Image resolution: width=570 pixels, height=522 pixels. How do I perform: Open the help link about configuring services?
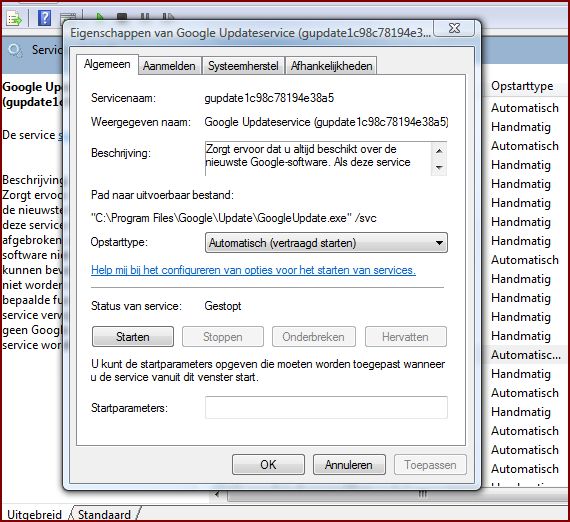253,270
